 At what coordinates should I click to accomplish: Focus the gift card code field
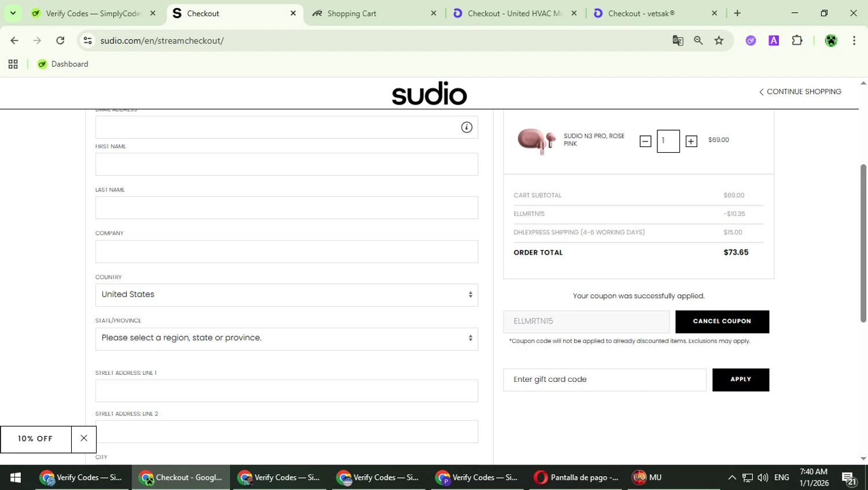click(x=605, y=380)
